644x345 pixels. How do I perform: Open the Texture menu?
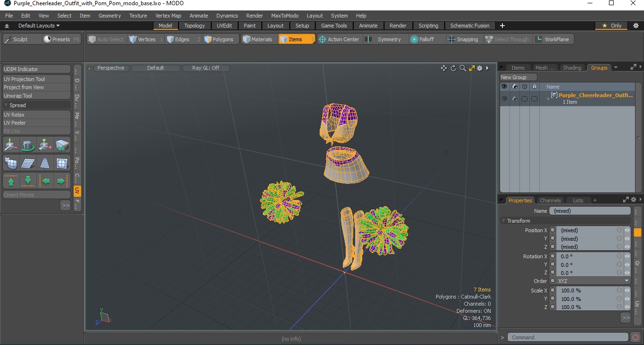138,16
